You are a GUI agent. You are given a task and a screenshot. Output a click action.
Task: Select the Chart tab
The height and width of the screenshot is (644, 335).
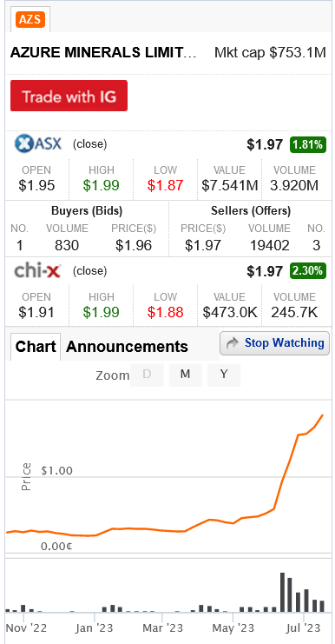point(36,347)
